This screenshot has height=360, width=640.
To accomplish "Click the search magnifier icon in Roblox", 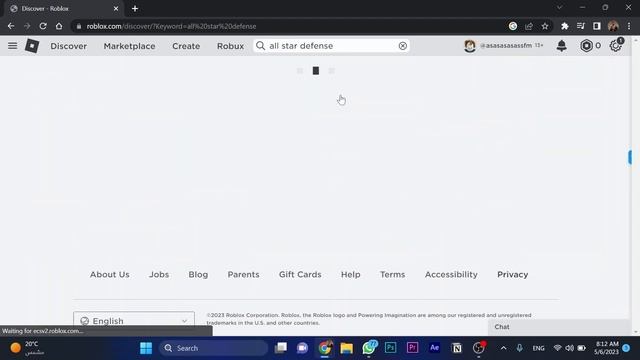I will [260, 46].
